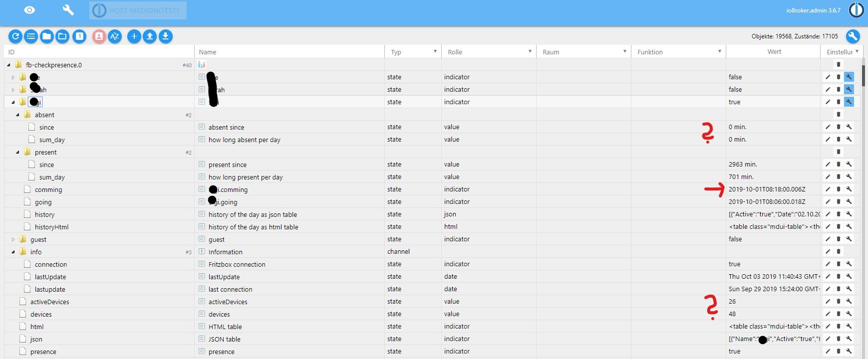Open column settings blue wrench at top right

853,36
